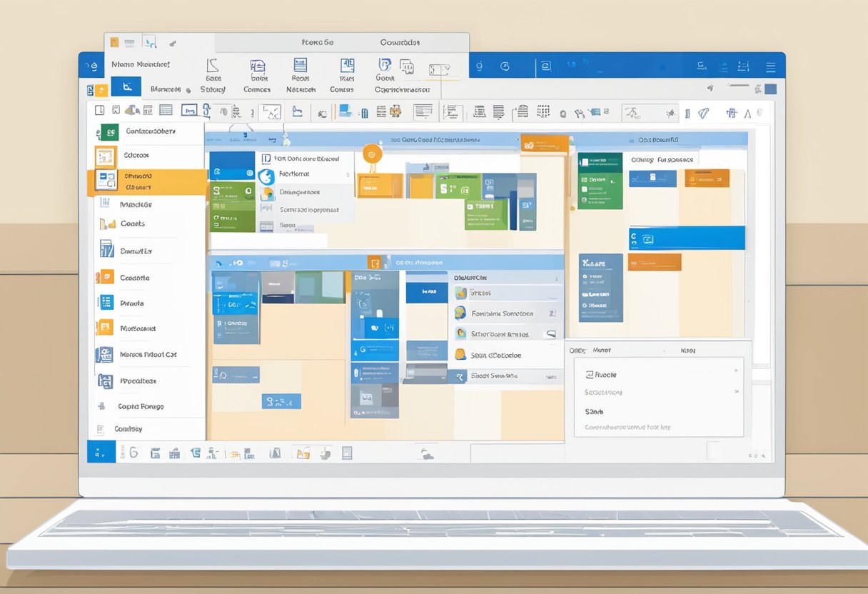868x594 pixels.
Task: Toggle the switch beside the third task list entry
Action: point(551,334)
